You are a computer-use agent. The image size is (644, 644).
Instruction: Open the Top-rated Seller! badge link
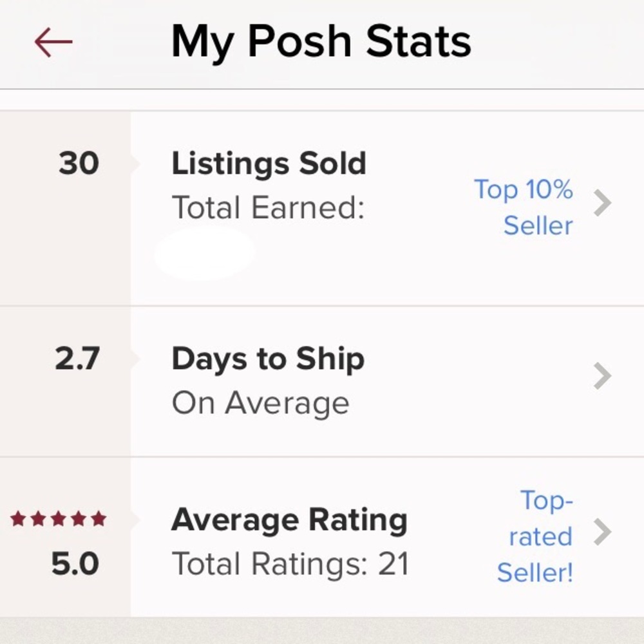[536, 536]
